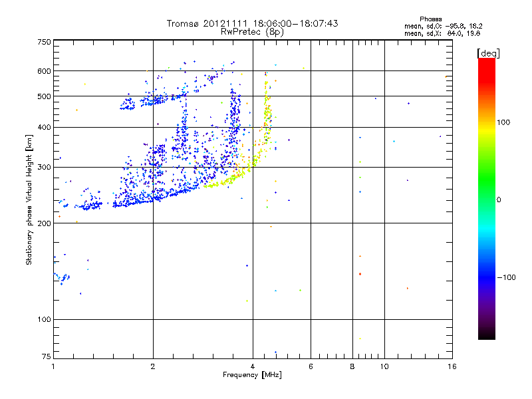532x399 pixels.
Task: Click the x-axis tick label '4'
Action: [x=253, y=366]
